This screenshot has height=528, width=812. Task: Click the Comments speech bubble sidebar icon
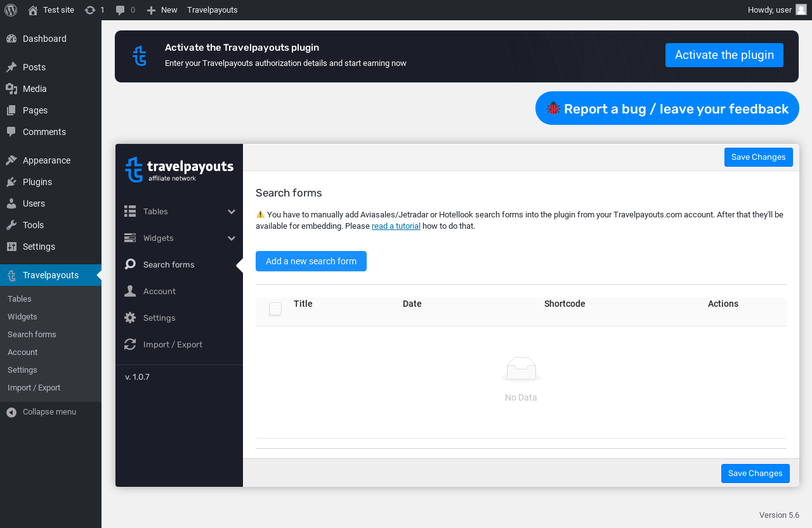(11, 132)
